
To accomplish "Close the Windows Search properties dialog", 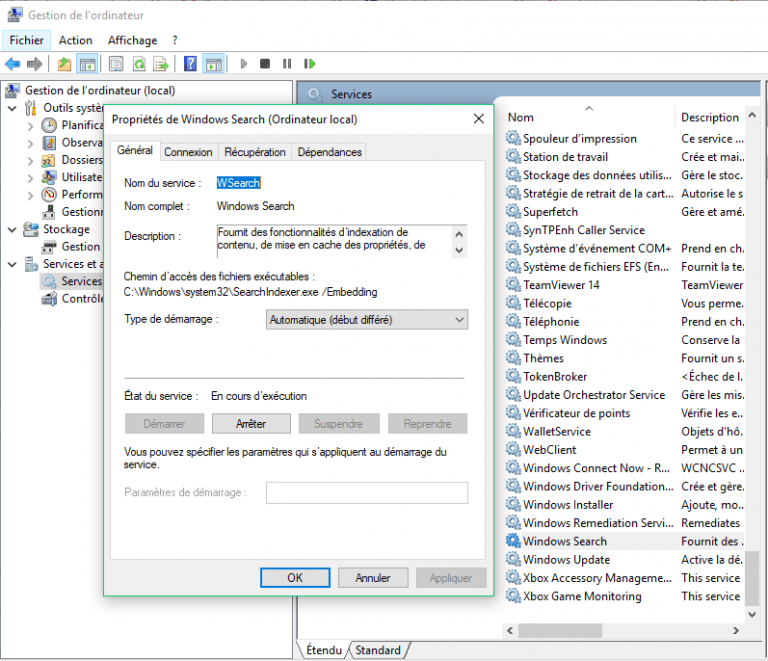I will click(x=479, y=119).
